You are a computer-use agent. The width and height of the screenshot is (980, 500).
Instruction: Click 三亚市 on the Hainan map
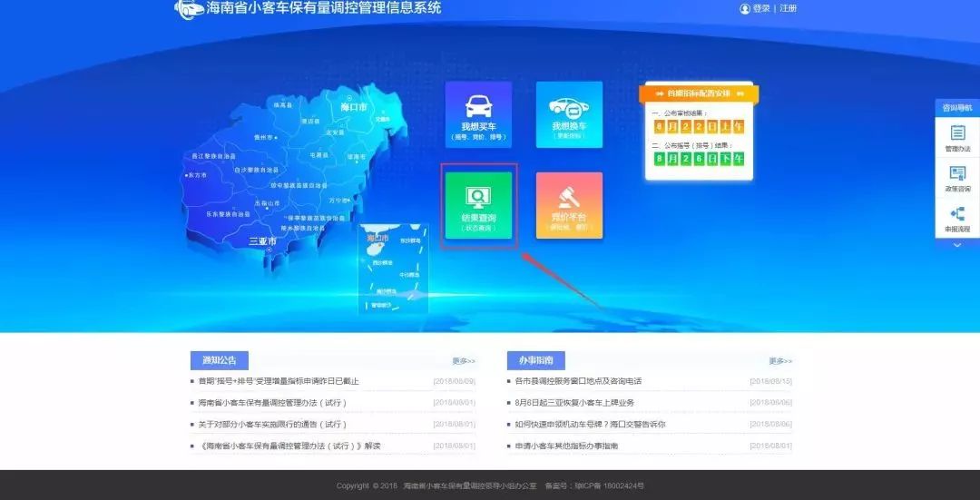tap(262, 241)
